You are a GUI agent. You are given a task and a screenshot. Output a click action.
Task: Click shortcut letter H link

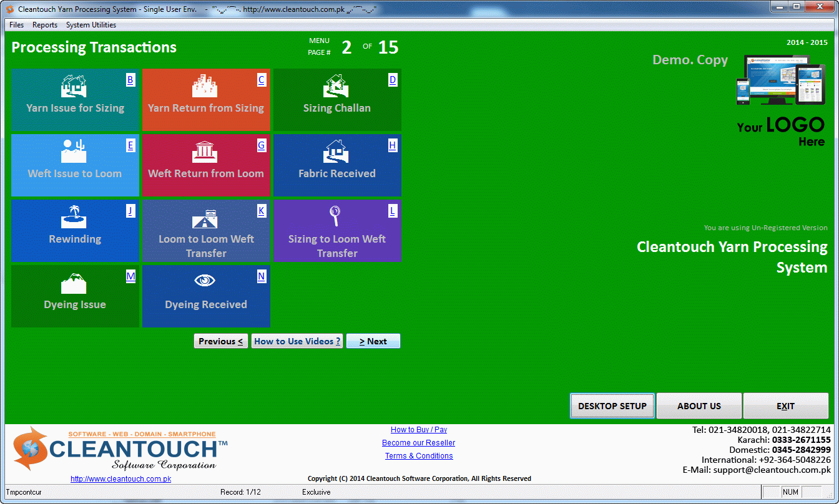(x=393, y=145)
